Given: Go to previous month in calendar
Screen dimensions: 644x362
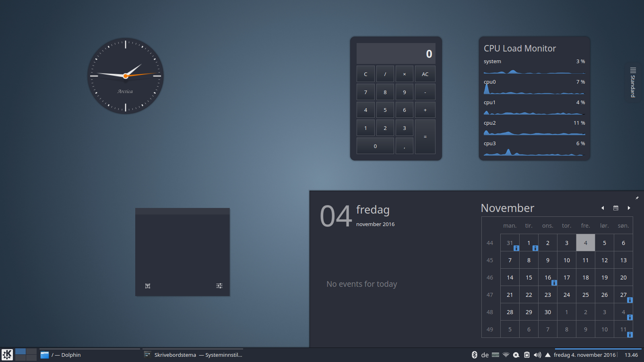Looking at the screenshot, I should pos(603,208).
